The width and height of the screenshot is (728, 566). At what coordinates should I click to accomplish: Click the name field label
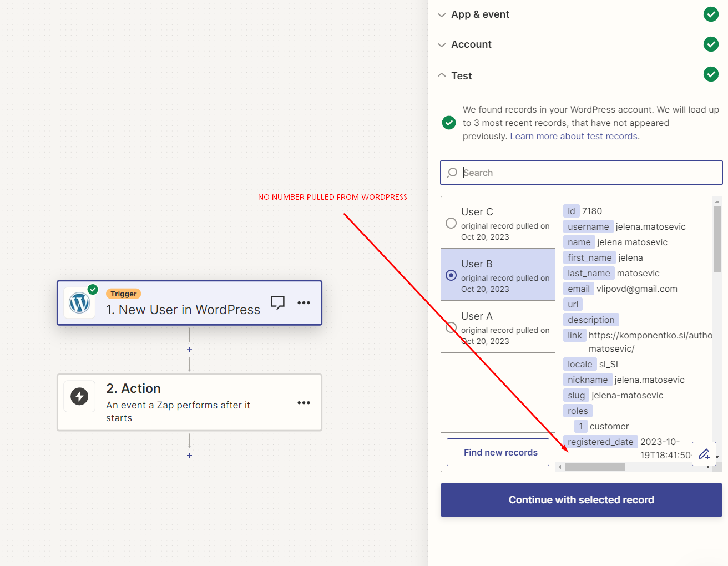579,242
